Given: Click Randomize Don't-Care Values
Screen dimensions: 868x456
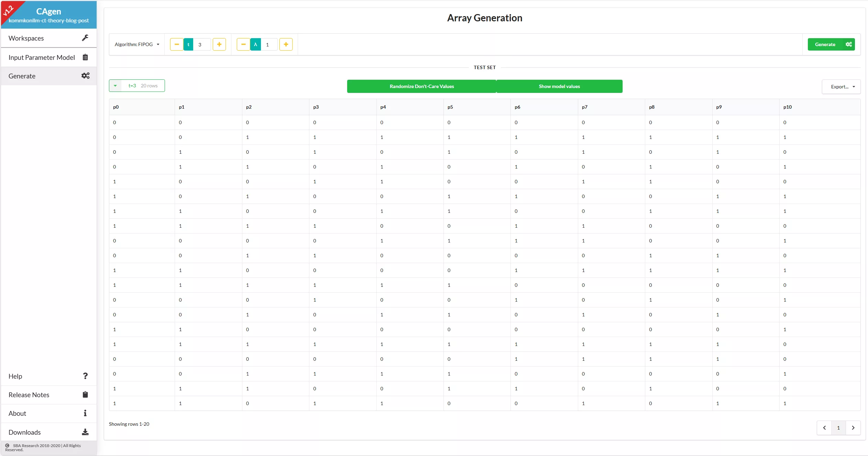Looking at the screenshot, I should pyautogui.click(x=422, y=86).
